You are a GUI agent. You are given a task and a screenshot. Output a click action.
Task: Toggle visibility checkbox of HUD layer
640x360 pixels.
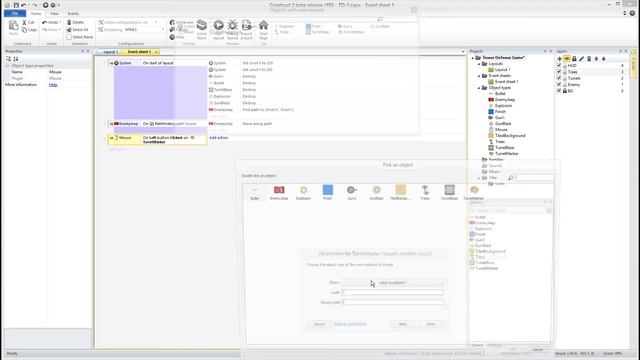pyautogui.click(x=559, y=65)
